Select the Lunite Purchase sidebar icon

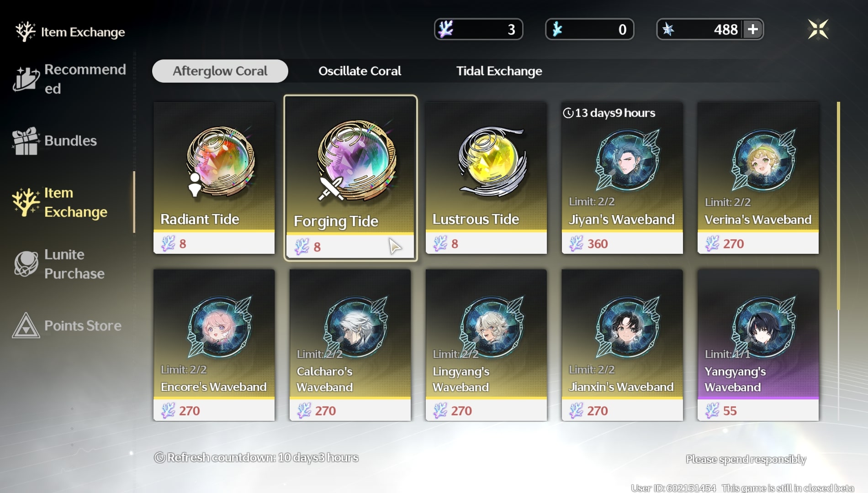click(x=26, y=264)
